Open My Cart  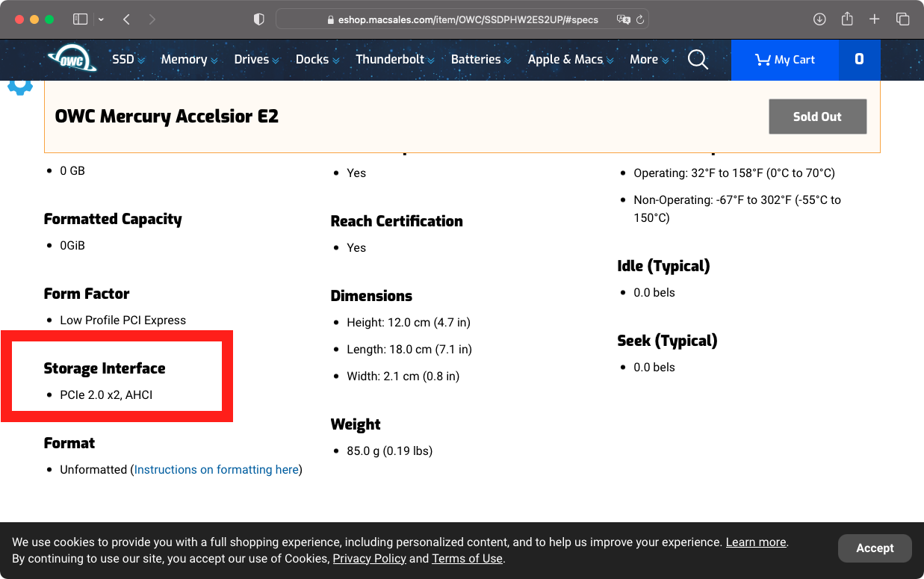coord(785,60)
